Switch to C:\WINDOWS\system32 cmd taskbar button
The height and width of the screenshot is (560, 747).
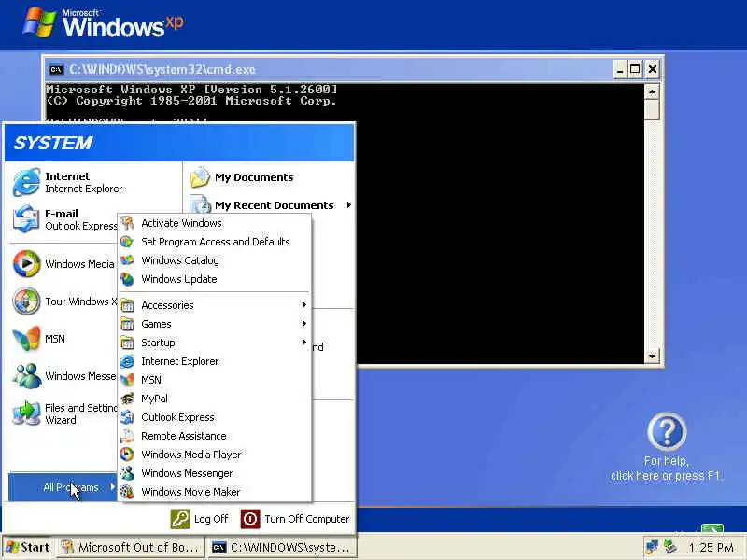(282, 547)
